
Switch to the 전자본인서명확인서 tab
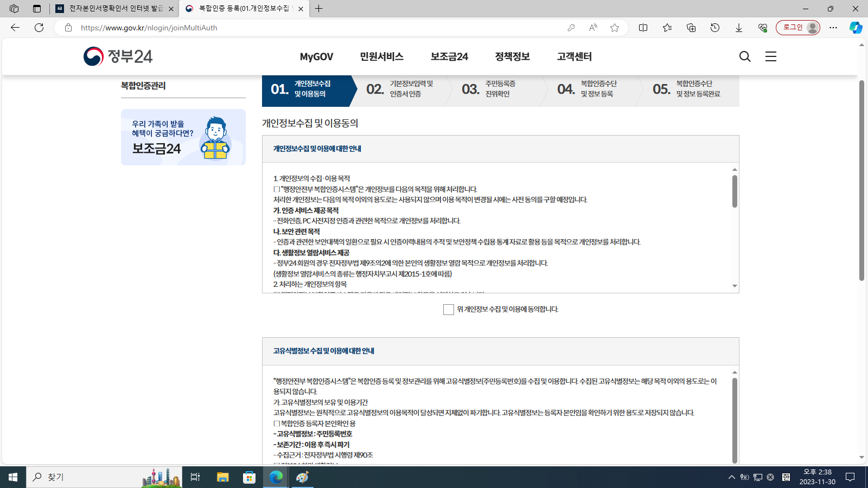[x=114, y=9]
